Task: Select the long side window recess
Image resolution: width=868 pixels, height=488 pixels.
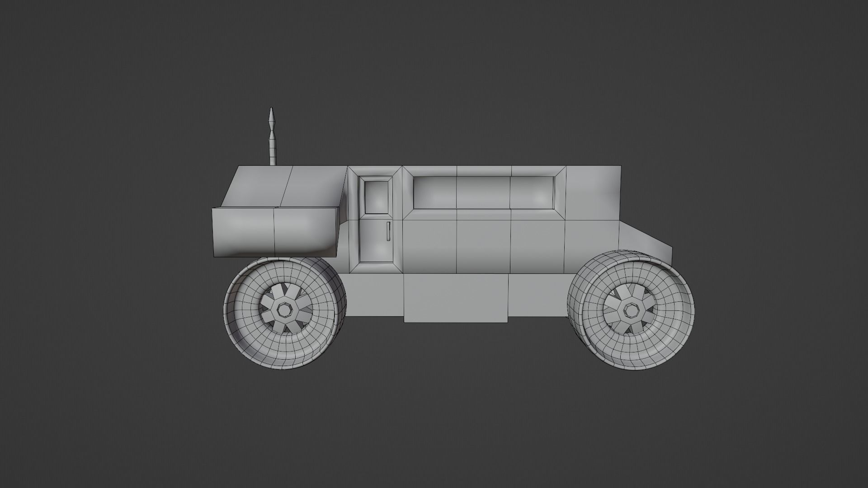Action: click(x=484, y=192)
